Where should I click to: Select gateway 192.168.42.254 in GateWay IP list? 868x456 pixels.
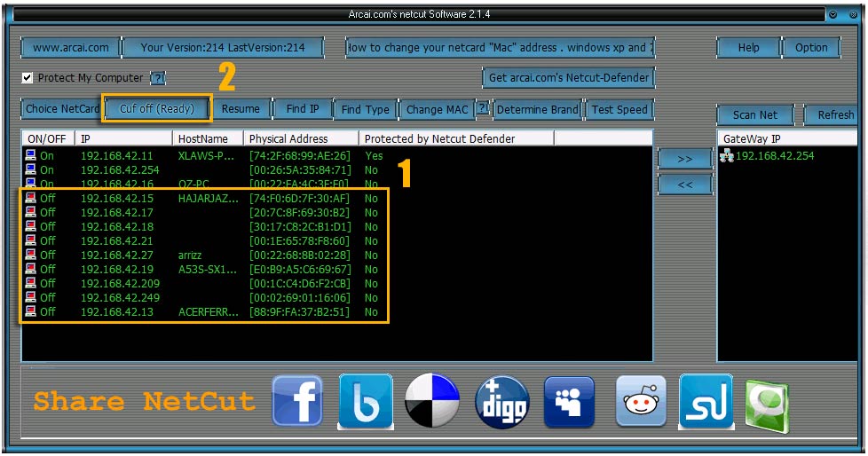(775, 155)
